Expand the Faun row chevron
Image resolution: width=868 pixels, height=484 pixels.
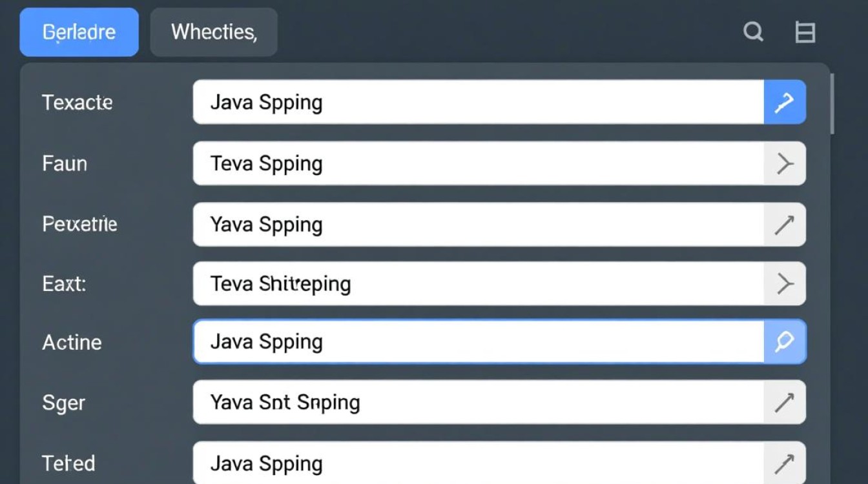click(x=785, y=164)
